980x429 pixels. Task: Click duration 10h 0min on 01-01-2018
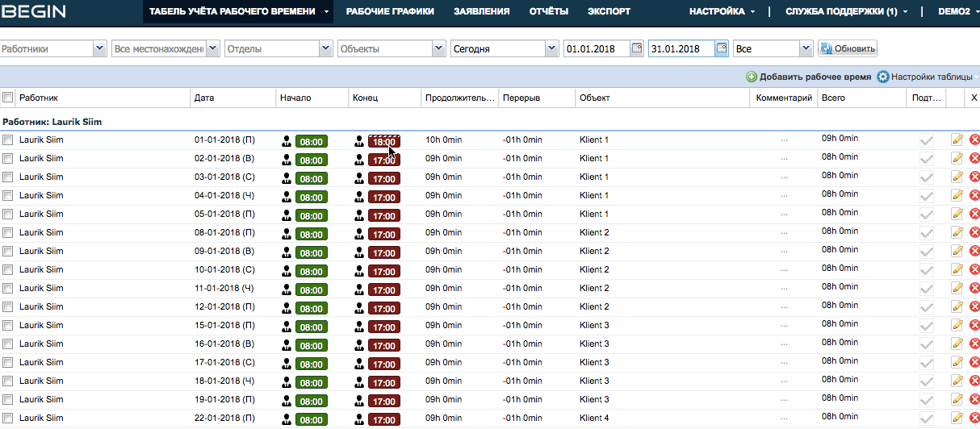pos(444,140)
